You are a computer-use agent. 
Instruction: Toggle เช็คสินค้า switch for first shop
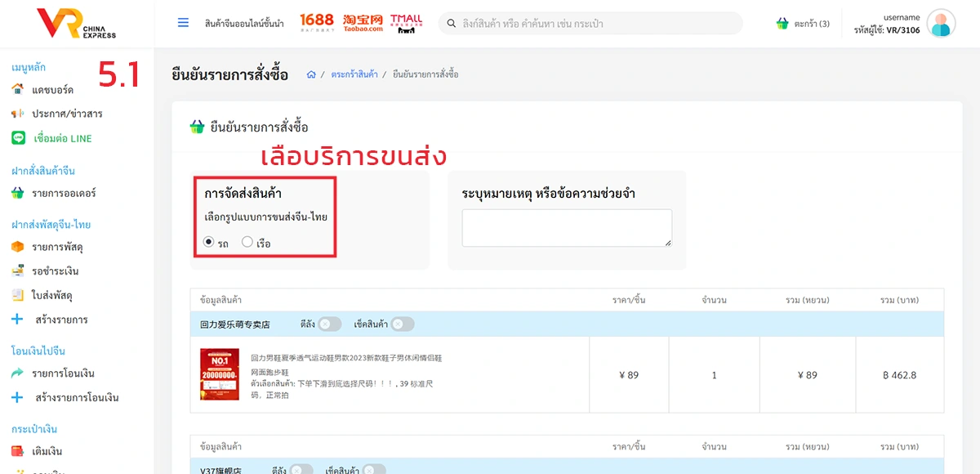(402, 324)
